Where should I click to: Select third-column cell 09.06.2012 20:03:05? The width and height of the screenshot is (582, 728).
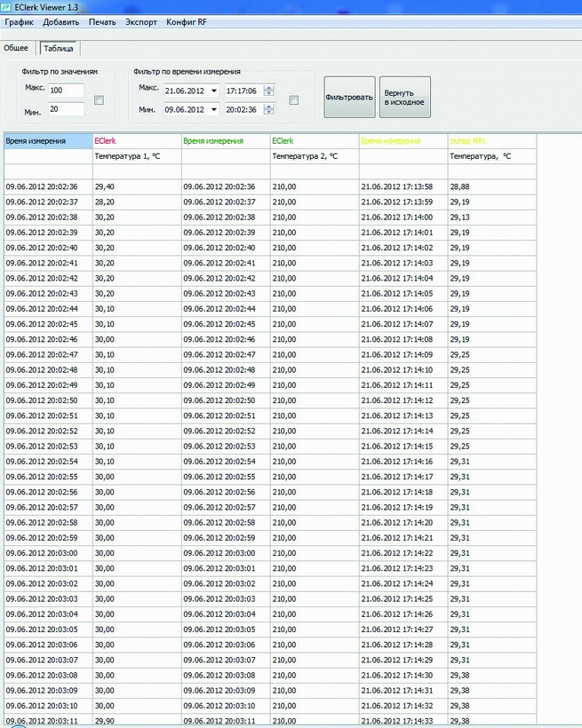(x=226, y=629)
